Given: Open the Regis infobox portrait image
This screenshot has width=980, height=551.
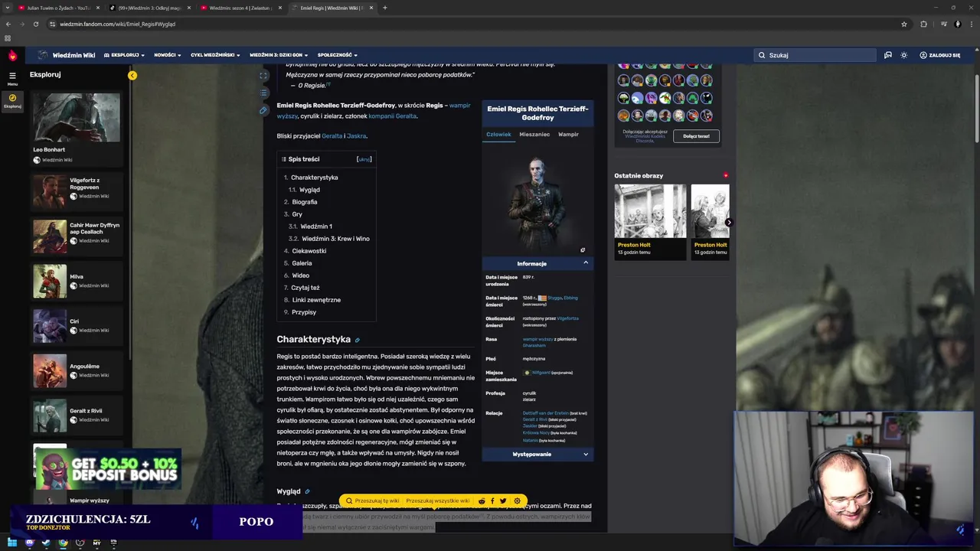Looking at the screenshot, I should coord(537,201).
